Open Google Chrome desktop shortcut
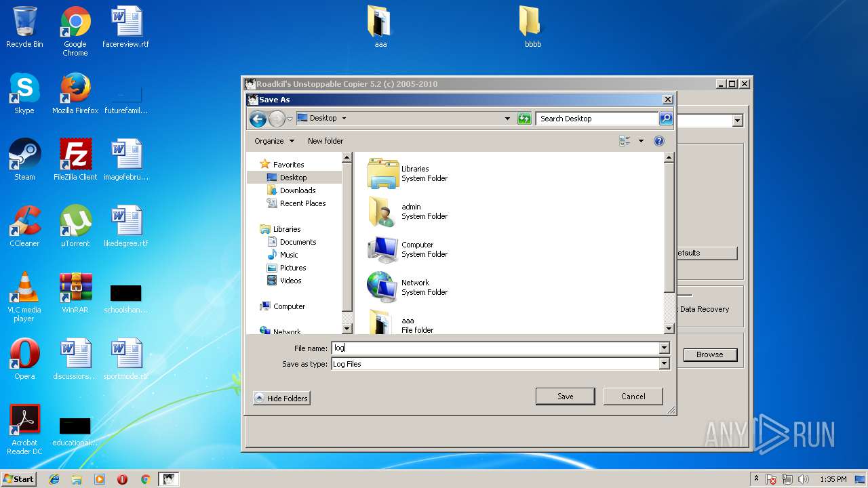The height and width of the screenshot is (488, 868). pos(75,31)
